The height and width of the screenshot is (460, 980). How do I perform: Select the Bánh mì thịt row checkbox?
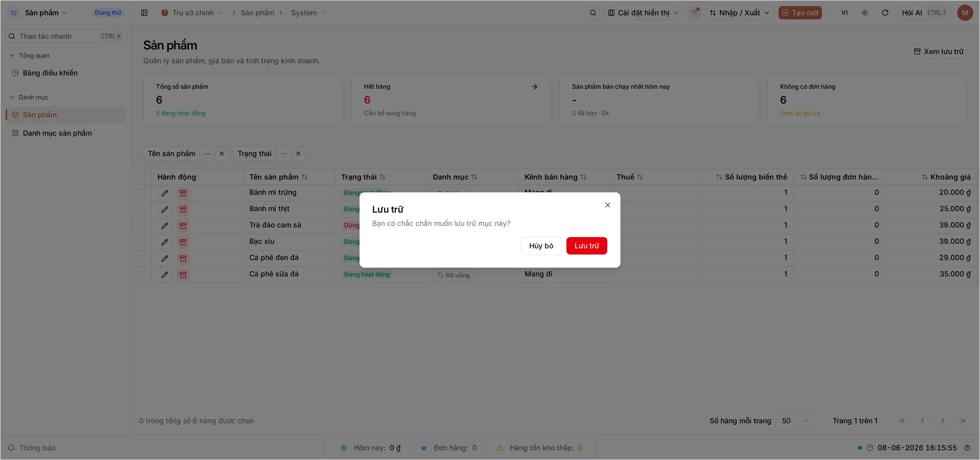[141, 210]
